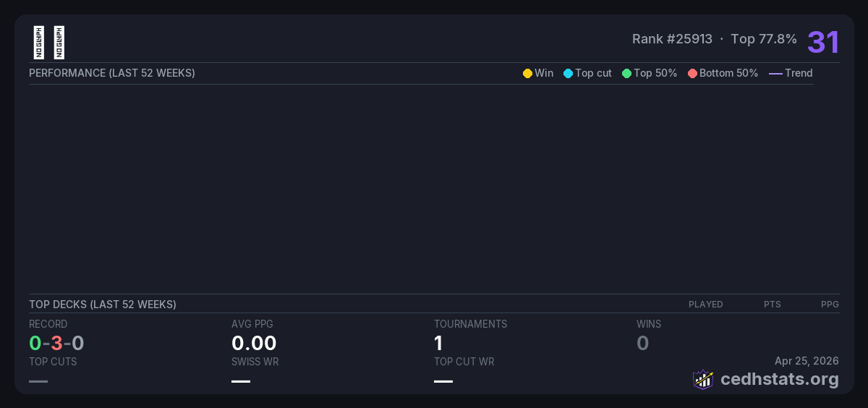Viewport: 868px width, 408px height.
Task: Sort top decks by PPG column
Action: pyautogui.click(x=830, y=305)
